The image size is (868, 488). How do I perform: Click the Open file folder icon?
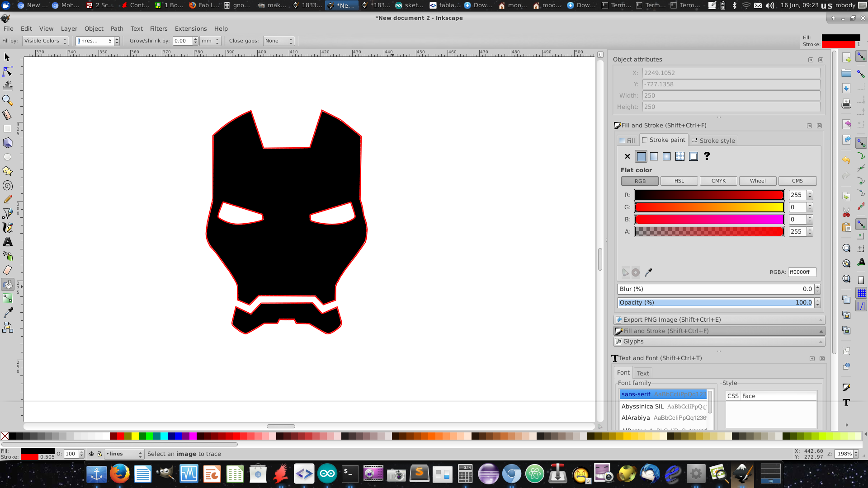[x=846, y=73]
